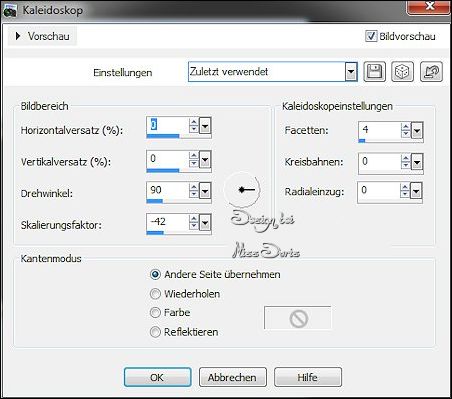Open the Skalierungsfaktor slider dropdown arrow

[x=205, y=223]
